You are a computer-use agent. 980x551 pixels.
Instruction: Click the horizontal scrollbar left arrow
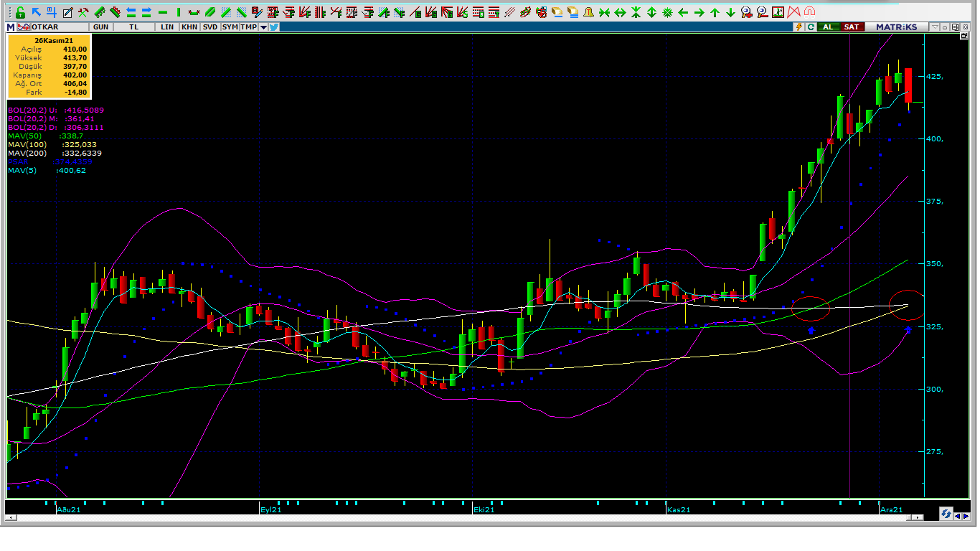(x=11, y=517)
